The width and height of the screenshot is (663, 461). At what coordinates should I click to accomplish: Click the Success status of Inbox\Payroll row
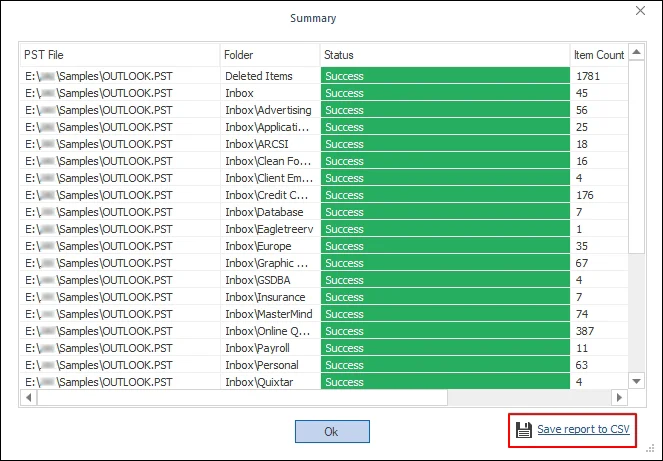click(445, 348)
